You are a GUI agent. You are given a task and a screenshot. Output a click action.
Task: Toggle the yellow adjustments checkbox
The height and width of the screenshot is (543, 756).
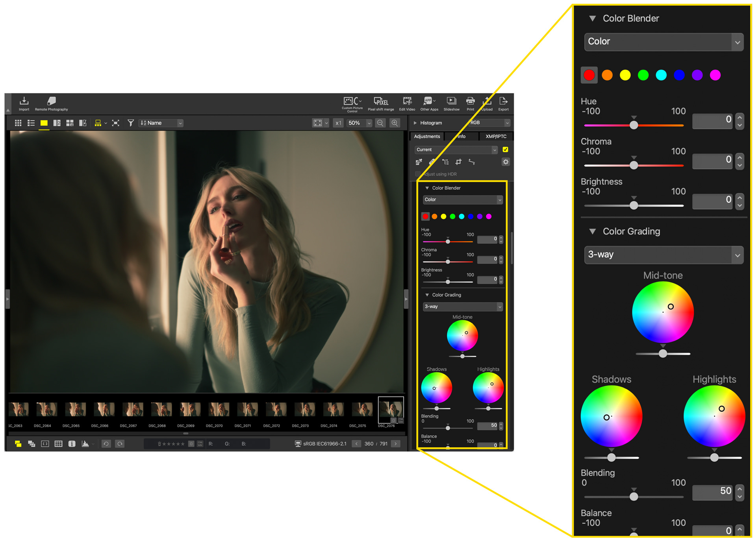click(x=505, y=150)
